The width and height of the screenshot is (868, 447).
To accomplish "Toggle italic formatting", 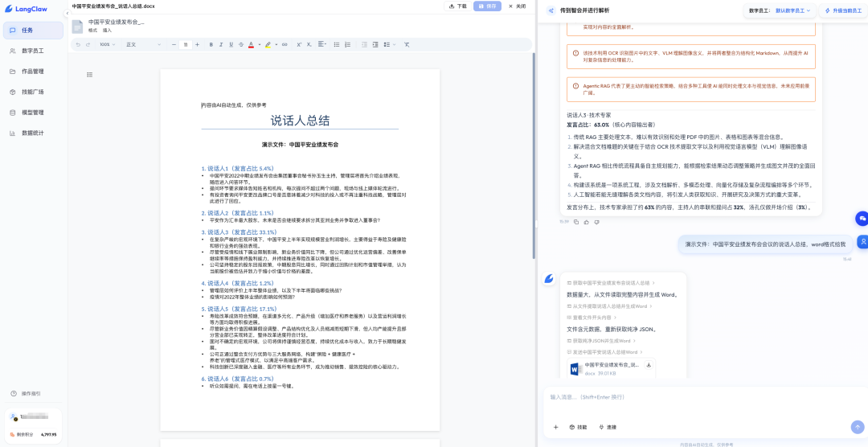I will pyautogui.click(x=221, y=44).
